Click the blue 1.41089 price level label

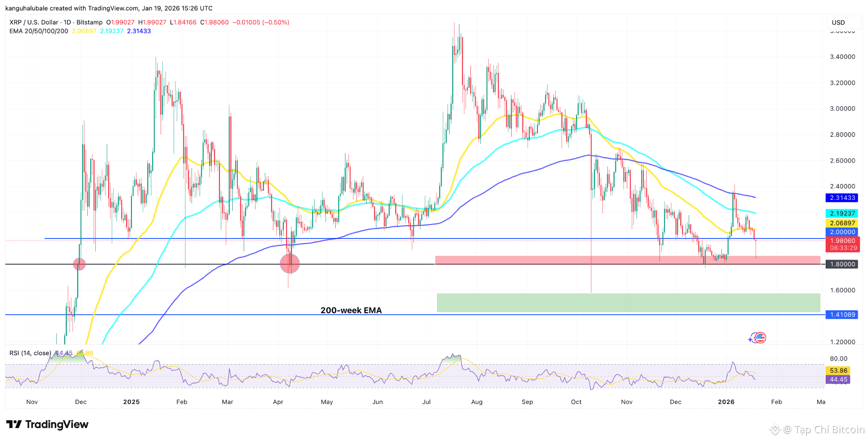(x=842, y=314)
